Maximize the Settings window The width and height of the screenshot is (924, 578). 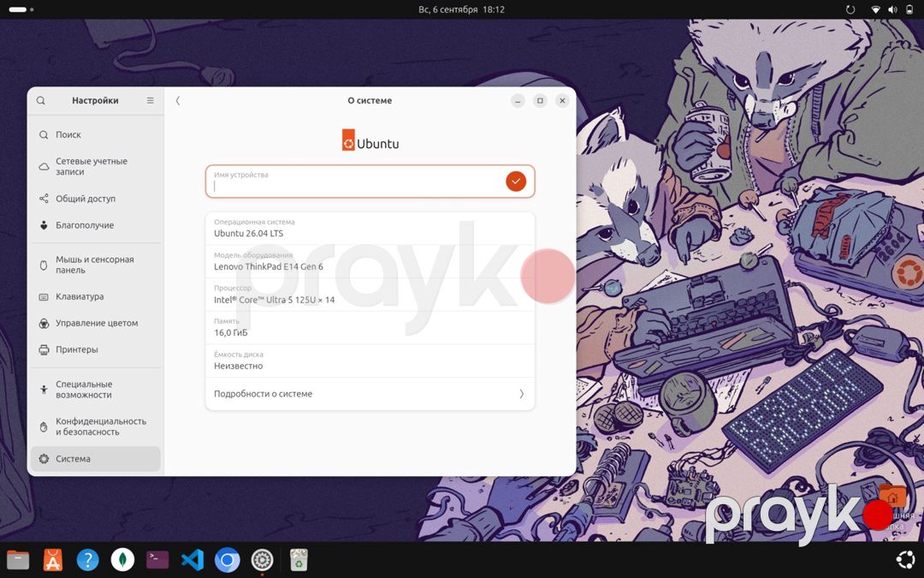(x=540, y=101)
